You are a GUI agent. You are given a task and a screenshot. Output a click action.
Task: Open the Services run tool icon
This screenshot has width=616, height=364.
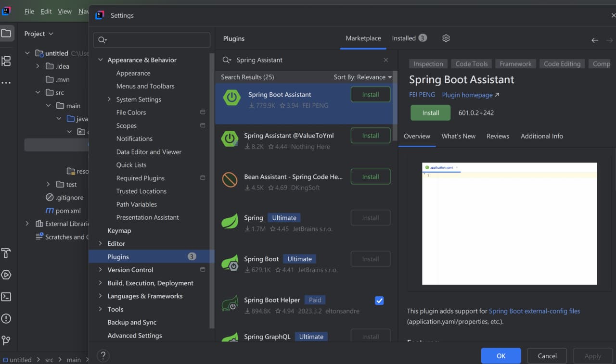[6, 275]
